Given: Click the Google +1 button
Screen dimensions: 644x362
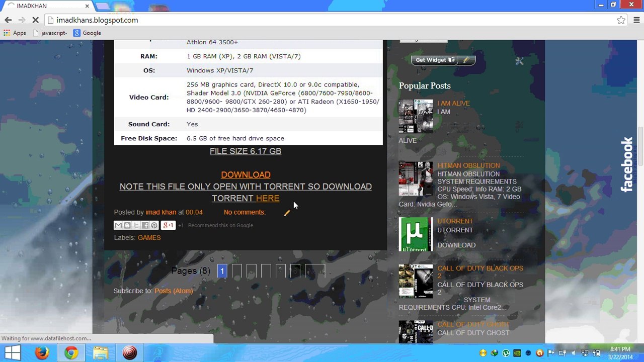Looking at the screenshot, I should [x=168, y=225].
